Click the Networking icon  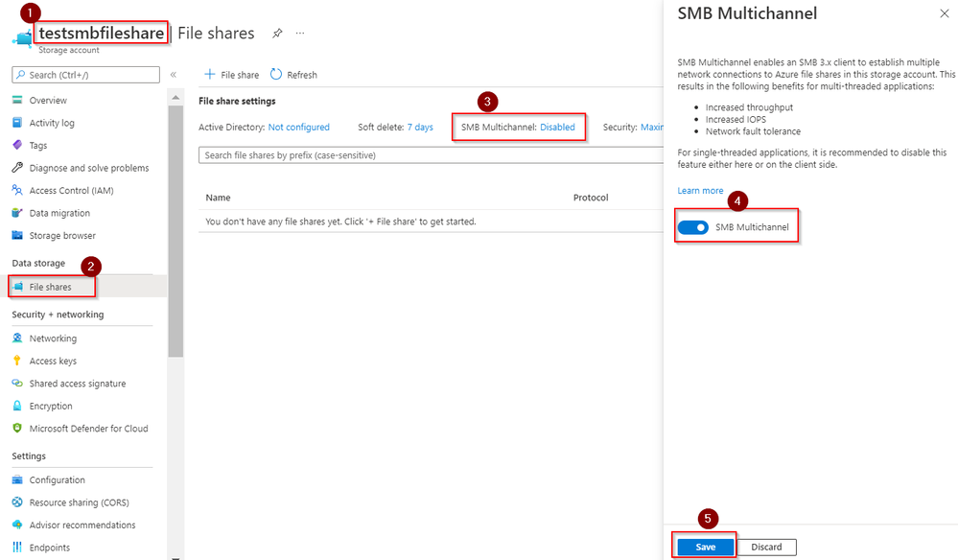pyautogui.click(x=17, y=338)
